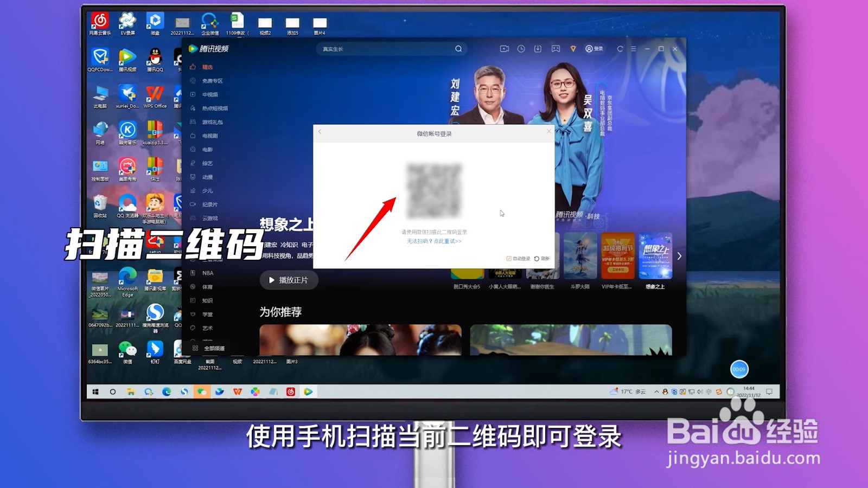Open the download manager icon in the title bar
868x488 pixels.
tap(538, 49)
